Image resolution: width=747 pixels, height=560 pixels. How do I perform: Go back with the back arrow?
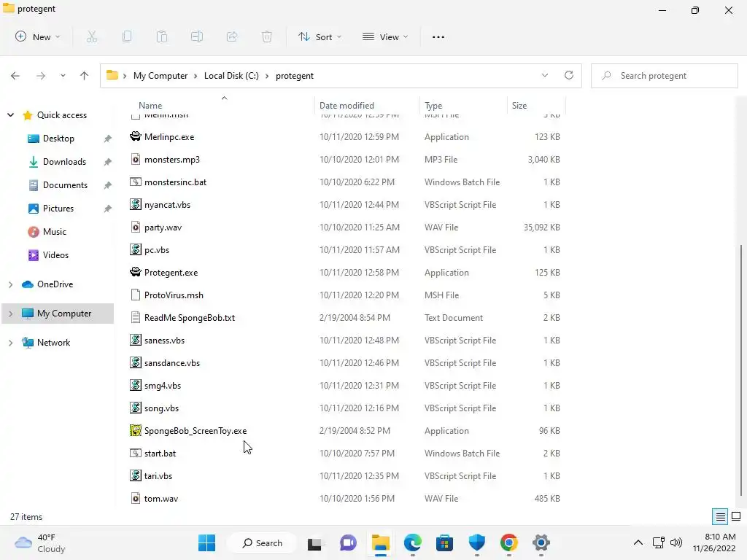click(x=15, y=76)
